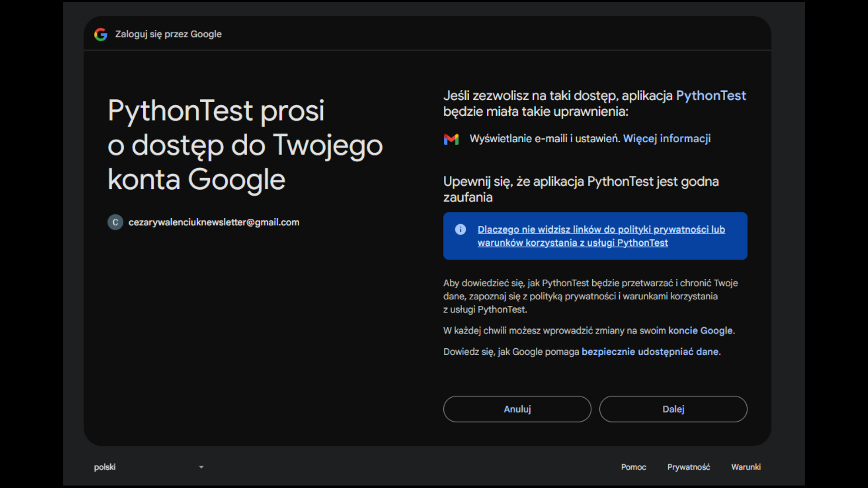
Task: Open link about missing privacy policy links
Action: click(x=601, y=236)
